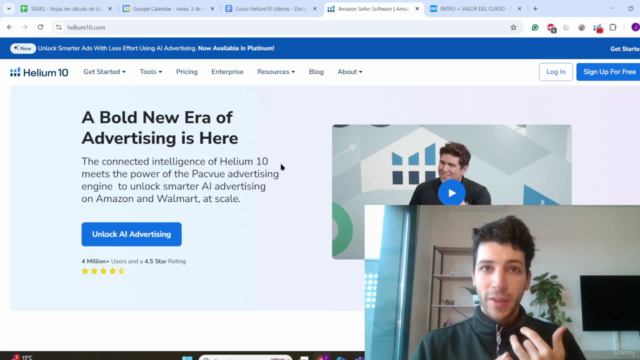Open a new browser tab
640x360 pixels.
coord(535,9)
